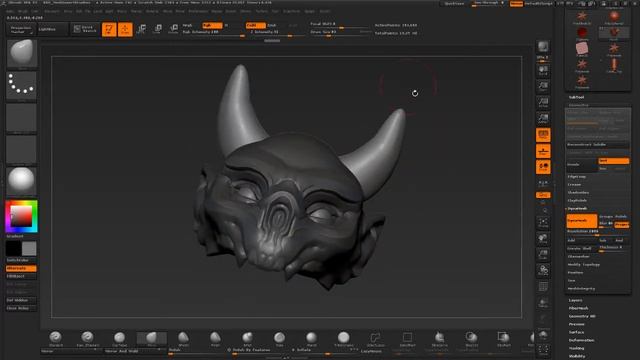Open the Transform menu

pos(291,11)
